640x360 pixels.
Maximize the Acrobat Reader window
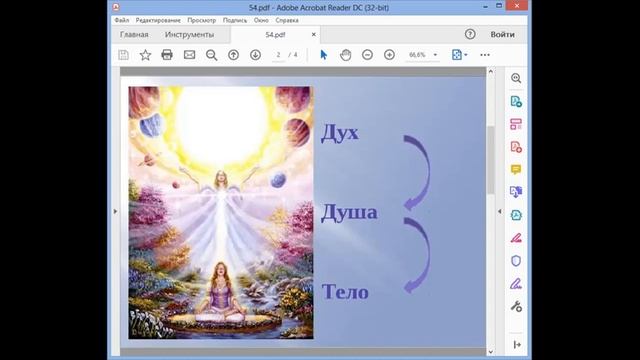tap(499, 6)
